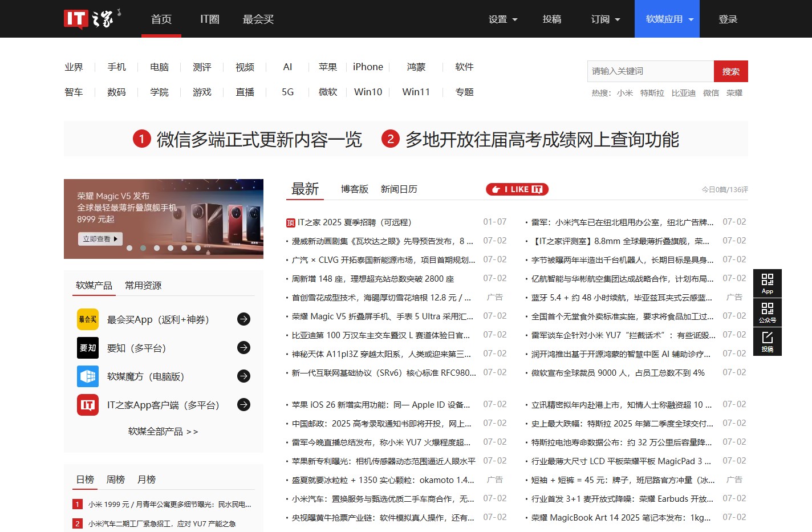Click 登录 to sign in
The image size is (812, 532).
click(x=728, y=19)
